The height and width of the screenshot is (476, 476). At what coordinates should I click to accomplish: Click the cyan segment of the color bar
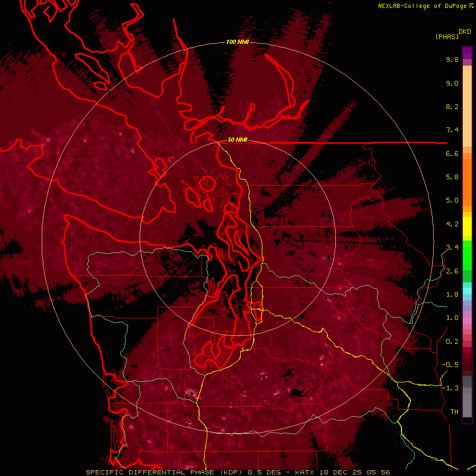tap(467, 291)
